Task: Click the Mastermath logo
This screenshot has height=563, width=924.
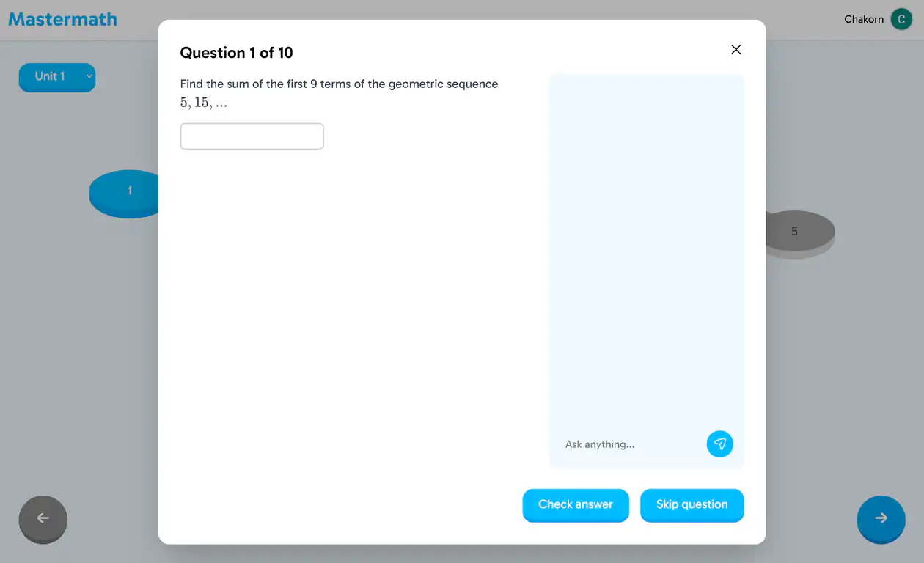Action: pos(63,20)
